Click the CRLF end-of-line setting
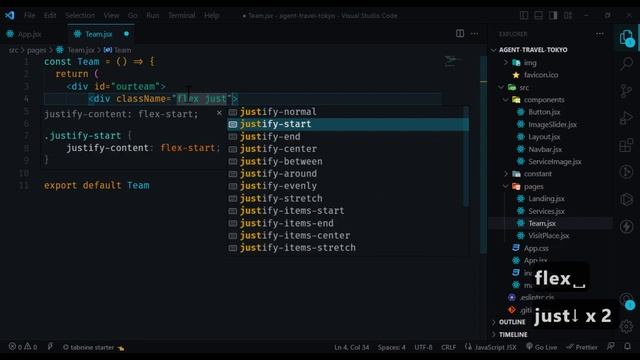 (x=448, y=347)
